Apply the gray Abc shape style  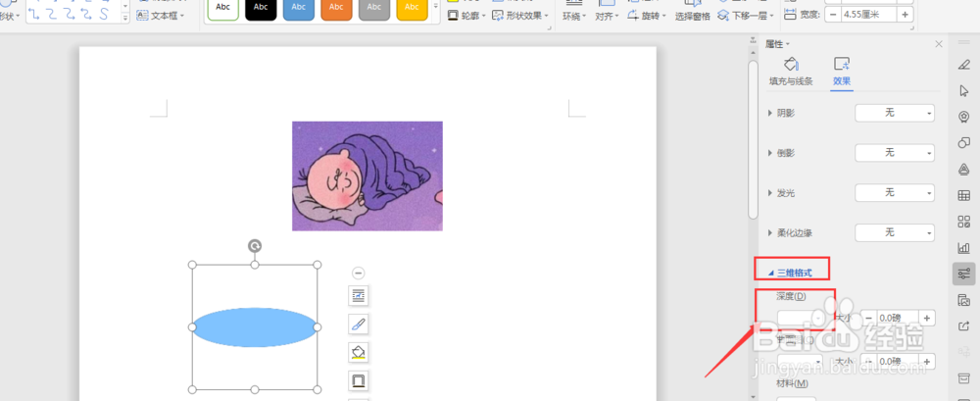point(374,9)
